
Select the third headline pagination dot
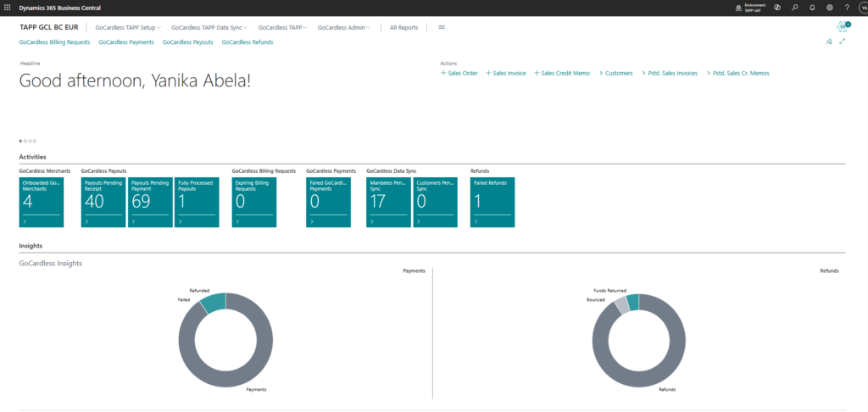[30, 141]
